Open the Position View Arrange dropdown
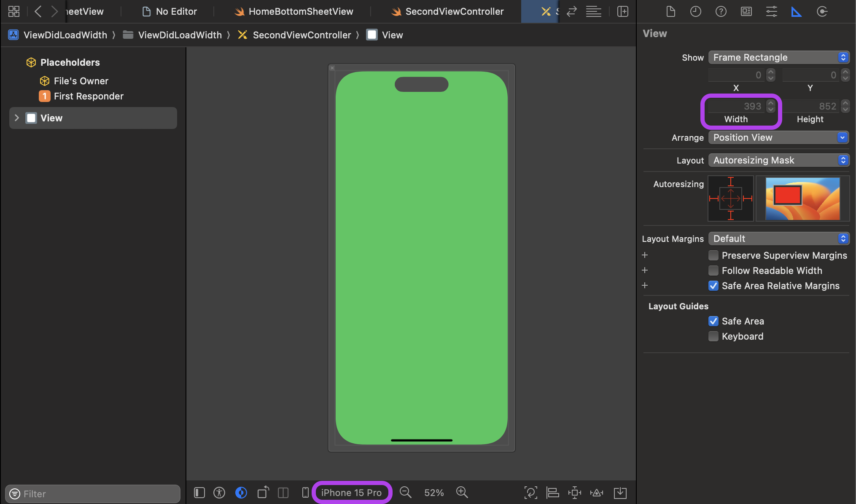The image size is (856, 504). [778, 137]
